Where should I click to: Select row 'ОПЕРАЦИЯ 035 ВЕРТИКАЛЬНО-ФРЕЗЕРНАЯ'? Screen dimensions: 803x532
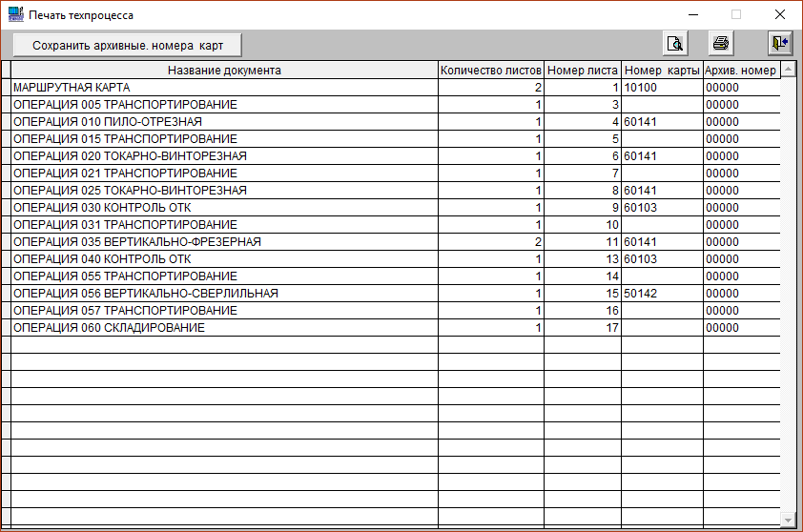pyautogui.click(x=224, y=242)
